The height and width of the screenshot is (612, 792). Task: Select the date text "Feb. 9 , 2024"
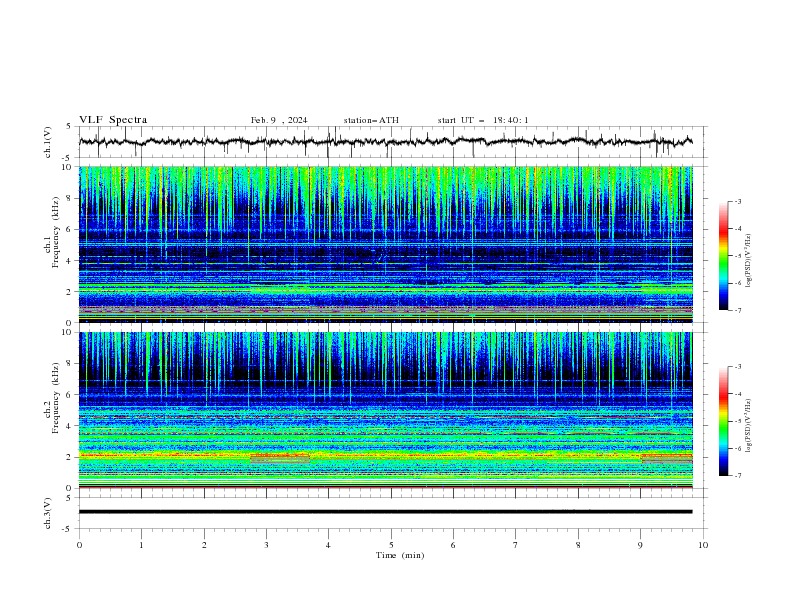click(279, 120)
